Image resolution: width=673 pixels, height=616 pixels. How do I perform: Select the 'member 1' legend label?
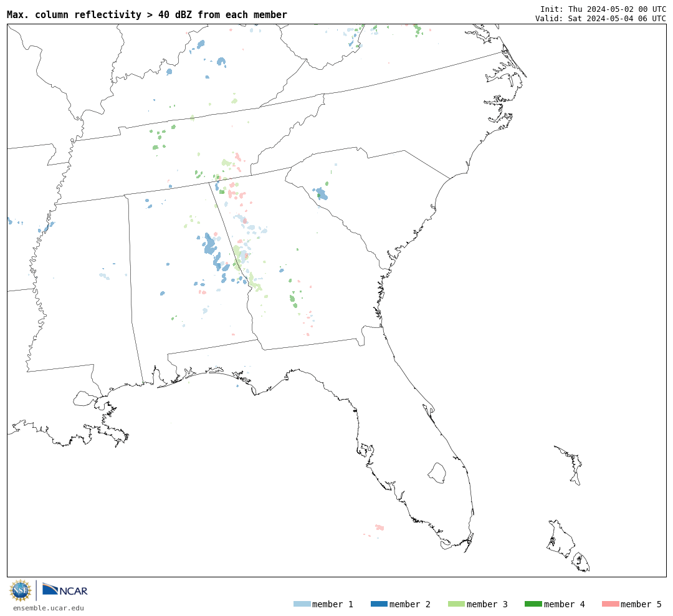pos(333,604)
